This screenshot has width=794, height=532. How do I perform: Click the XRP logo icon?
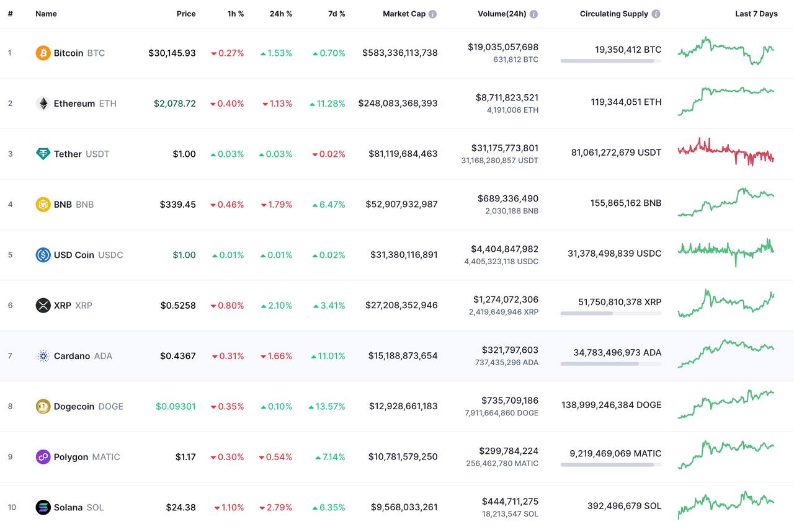[x=43, y=305]
